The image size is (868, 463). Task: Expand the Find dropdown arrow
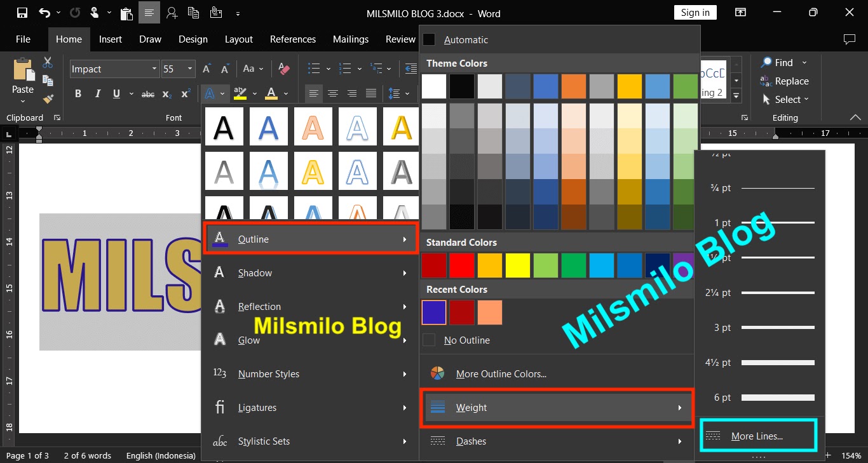804,63
